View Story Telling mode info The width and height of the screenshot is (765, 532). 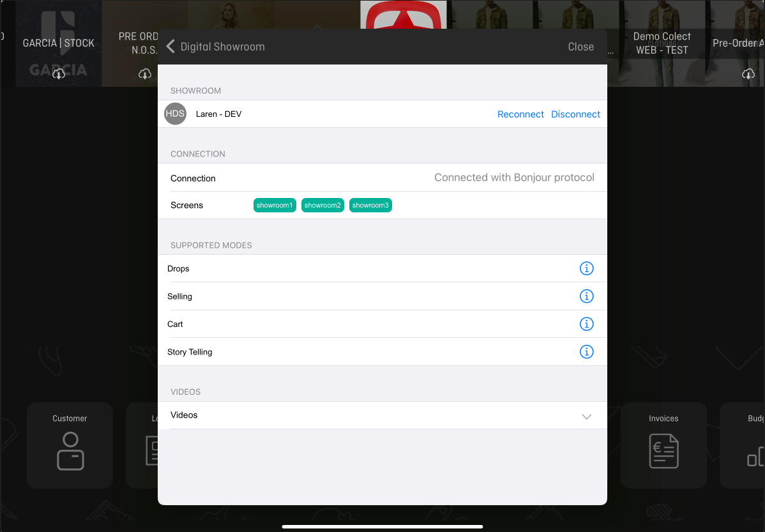click(586, 352)
